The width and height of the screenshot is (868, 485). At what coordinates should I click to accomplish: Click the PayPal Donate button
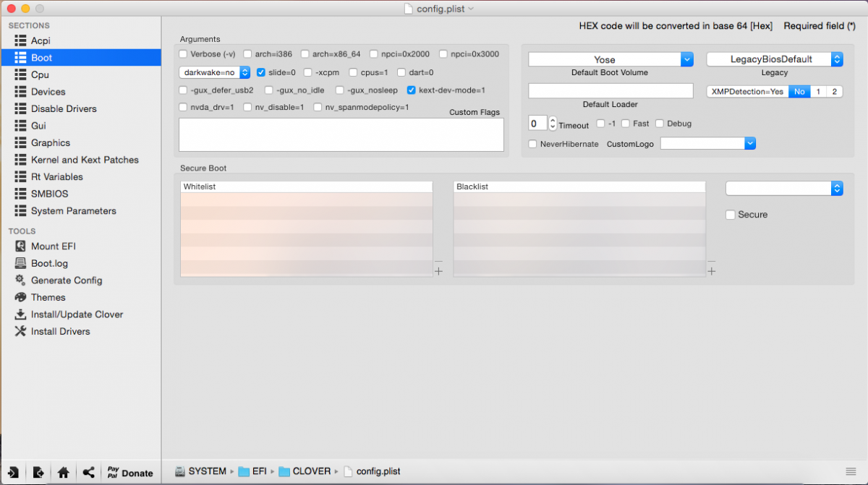[130, 473]
